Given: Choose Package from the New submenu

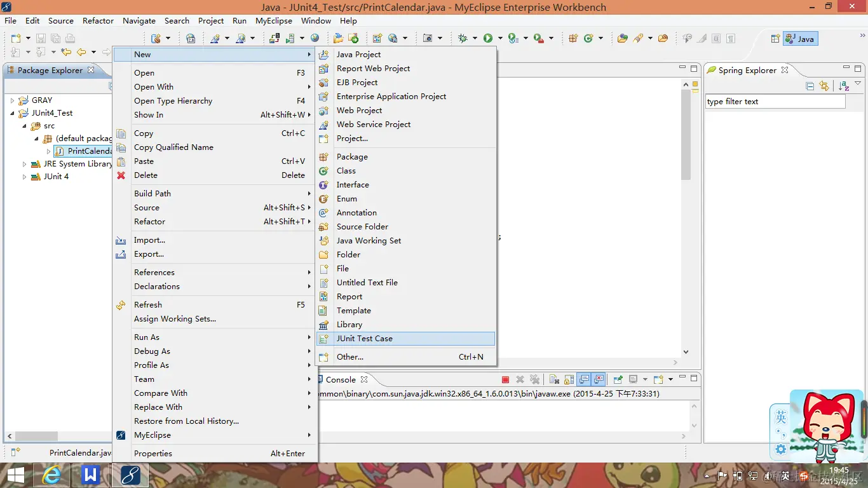Looking at the screenshot, I should pos(405,157).
